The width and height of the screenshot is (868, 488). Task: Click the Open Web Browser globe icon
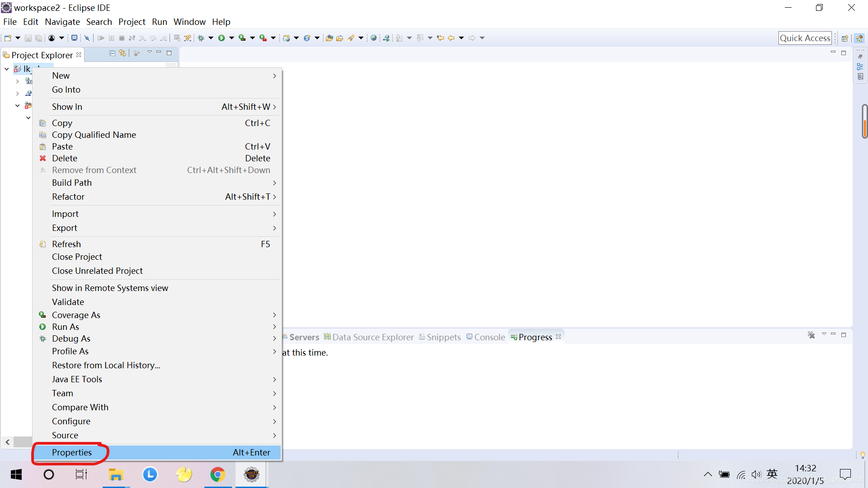tap(373, 38)
